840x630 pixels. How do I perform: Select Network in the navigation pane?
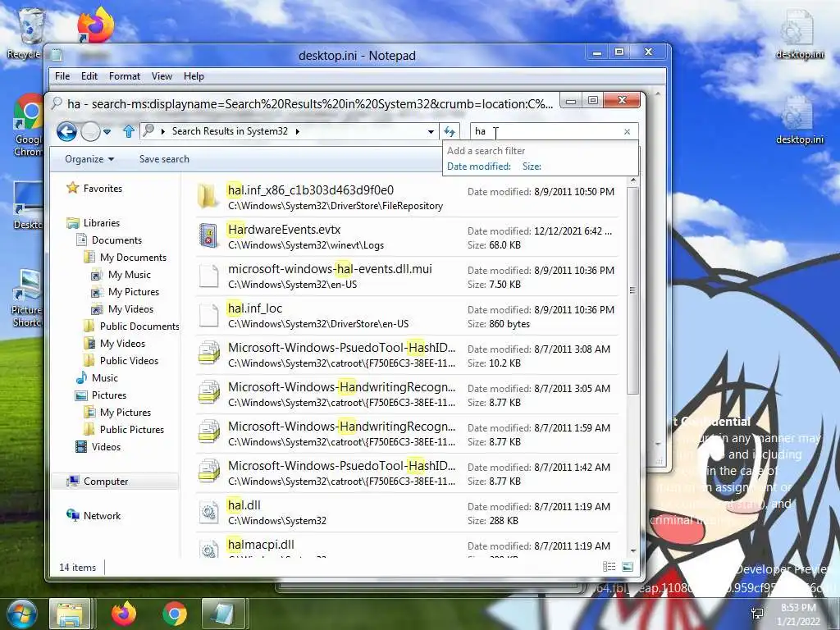[94, 515]
